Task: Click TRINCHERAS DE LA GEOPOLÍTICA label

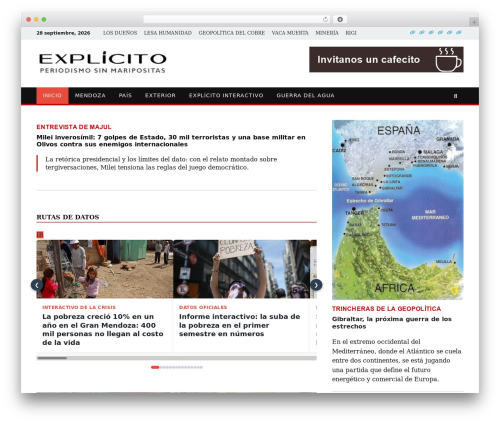Action: point(386,309)
